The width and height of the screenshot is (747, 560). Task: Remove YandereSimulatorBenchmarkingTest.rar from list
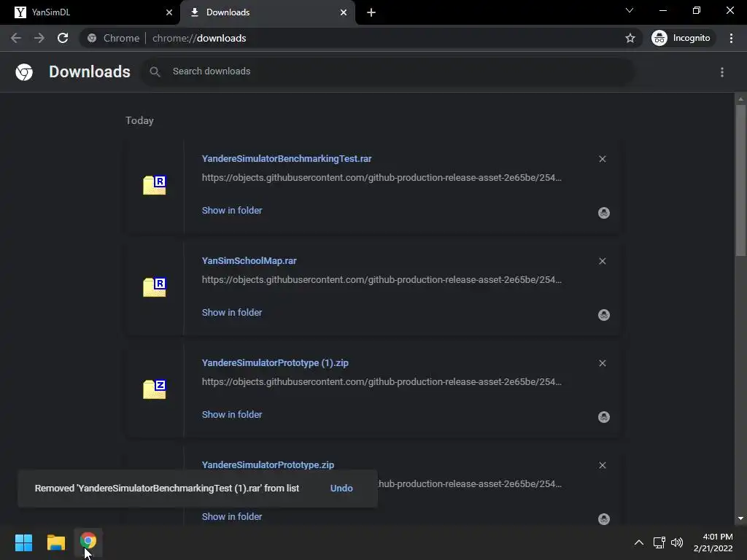tap(602, 159)
